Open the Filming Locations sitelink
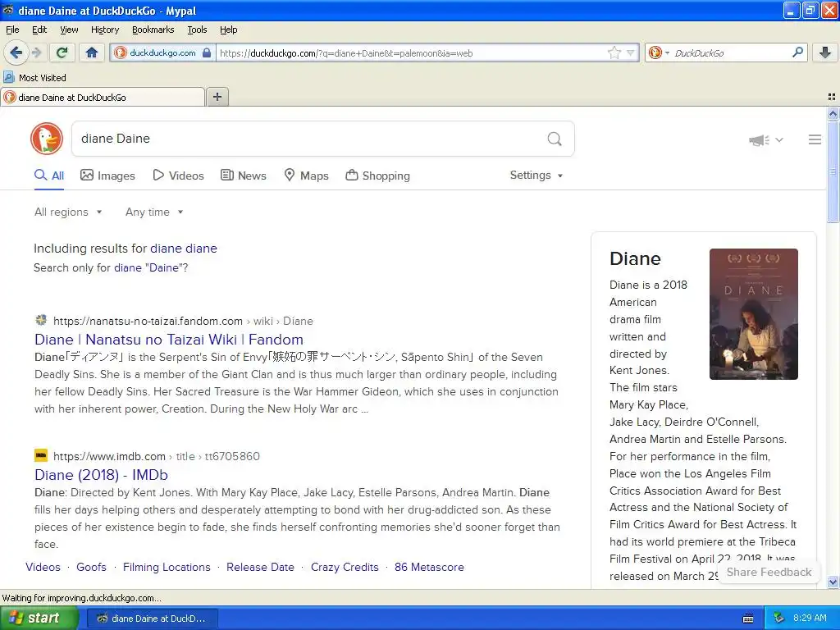Image resolution: width=840 pixels, height=630 pixels. [x=167, y=568]
